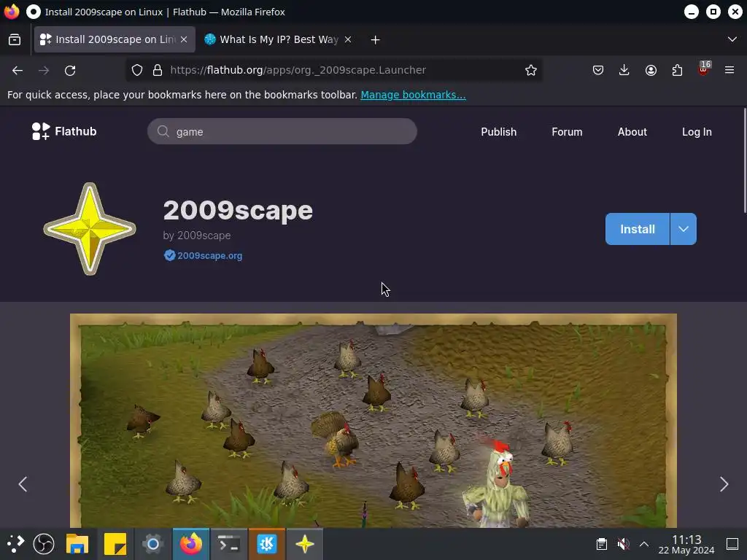This screenshot has height=560, width=747.
Task: Open KDE Connect taskbar icon
Action: tap(267, 544)
